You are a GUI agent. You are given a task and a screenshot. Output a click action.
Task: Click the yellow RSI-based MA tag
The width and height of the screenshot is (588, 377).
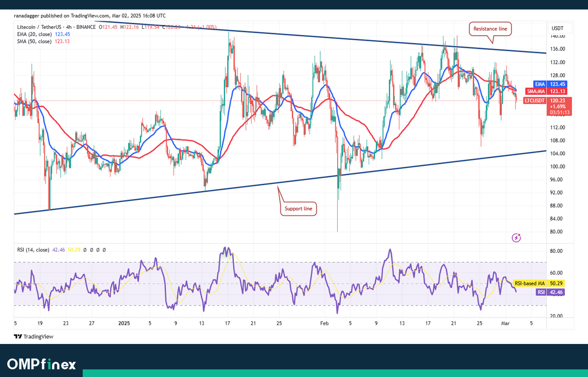point(539,283)
